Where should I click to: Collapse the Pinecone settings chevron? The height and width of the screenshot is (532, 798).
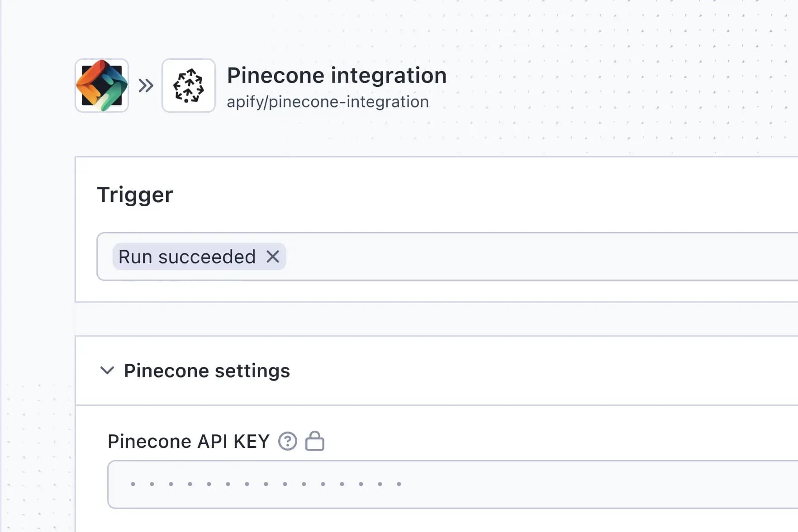click(x=107, y=370)
